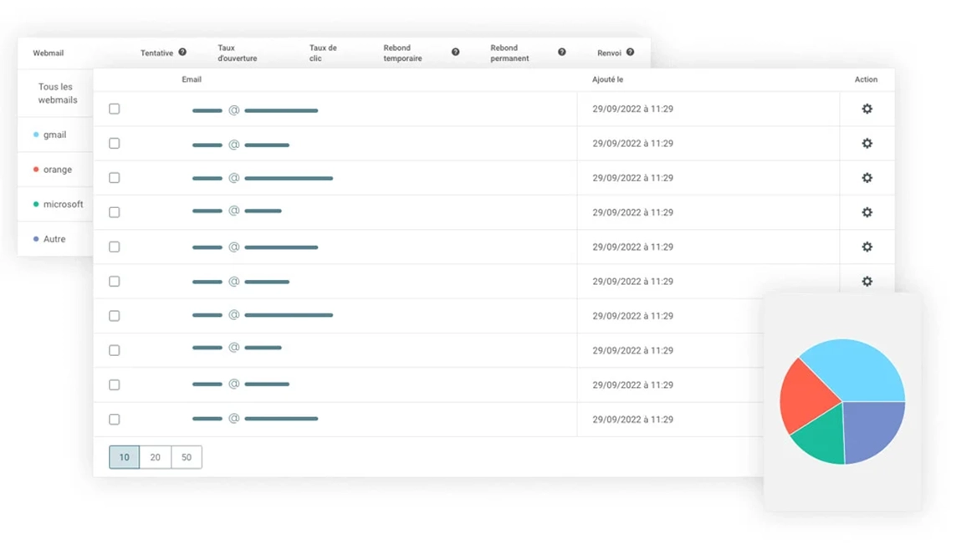The width and height of the screenshot is (977, 560).
Task: Open gear settings for the fifth email row
Action: coord(867,247)
